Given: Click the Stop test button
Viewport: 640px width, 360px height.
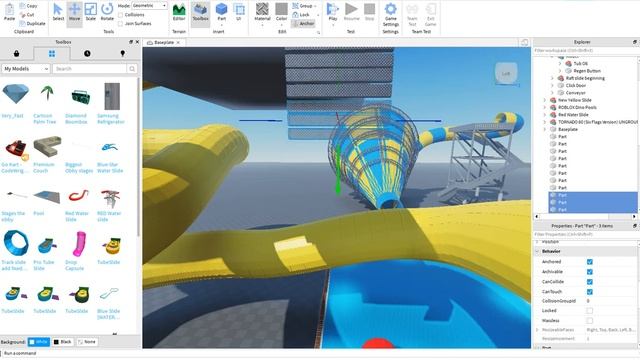Looking at the screenshot, I should pos(369,11).
